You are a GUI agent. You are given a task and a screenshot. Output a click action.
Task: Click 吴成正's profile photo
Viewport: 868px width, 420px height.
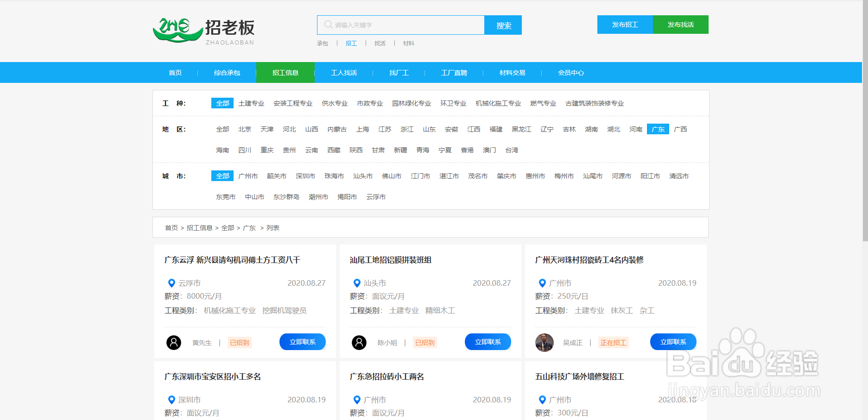544,342
